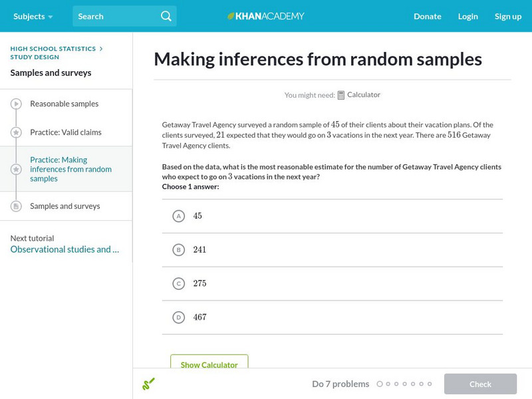Open the Subjects dropdown menu

coord(33,16)
